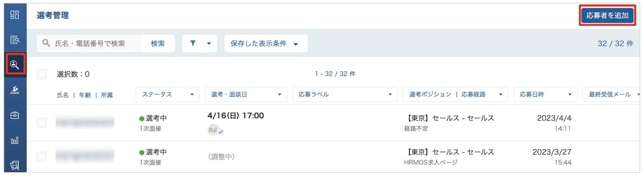Focus the 氏名・電話番号で検索 field
The height and width of the screenshot is (179, 644).
89,43
